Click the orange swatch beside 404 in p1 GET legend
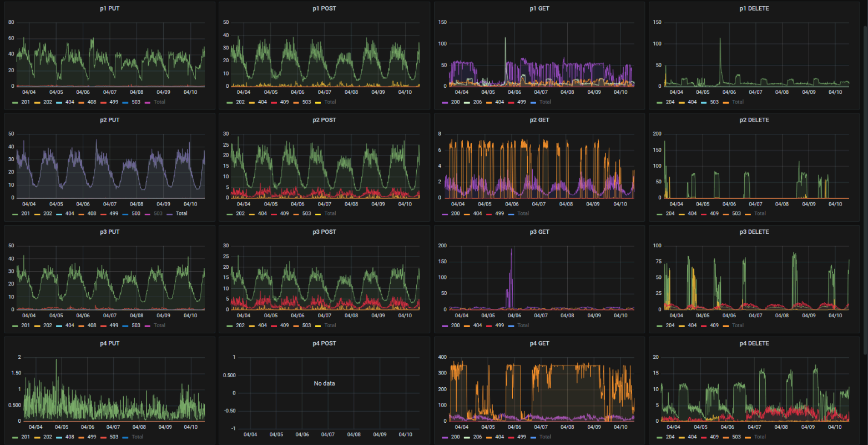This screenshot has height=445, width=868. point(489,102)
